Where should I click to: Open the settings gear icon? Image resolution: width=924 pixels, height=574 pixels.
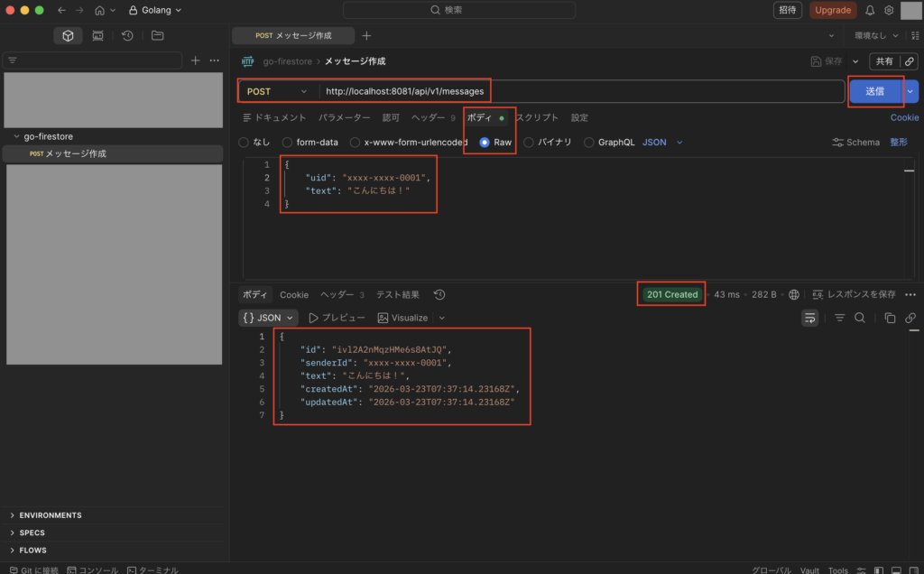[x=889, y=10]
